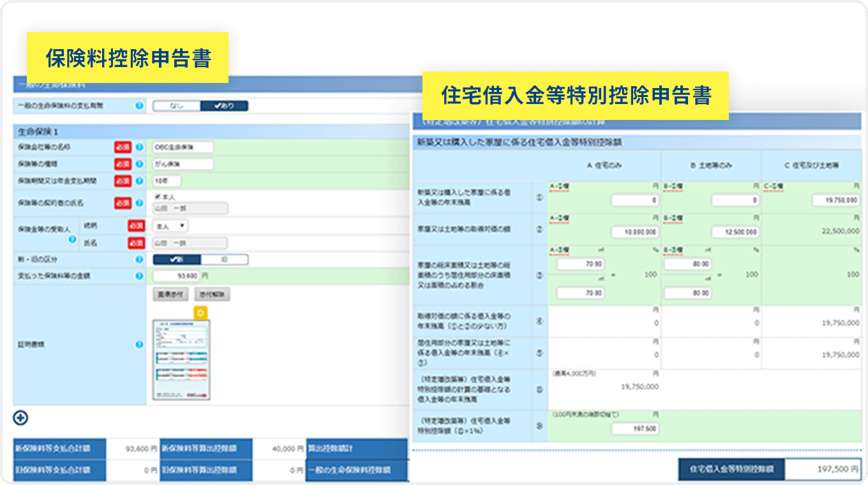The width and height of the screenshot is (868, 485).
Task: Click the 保険料控除申告書 yellow heading
Action: pyautogui.click(x=128, y=58)
